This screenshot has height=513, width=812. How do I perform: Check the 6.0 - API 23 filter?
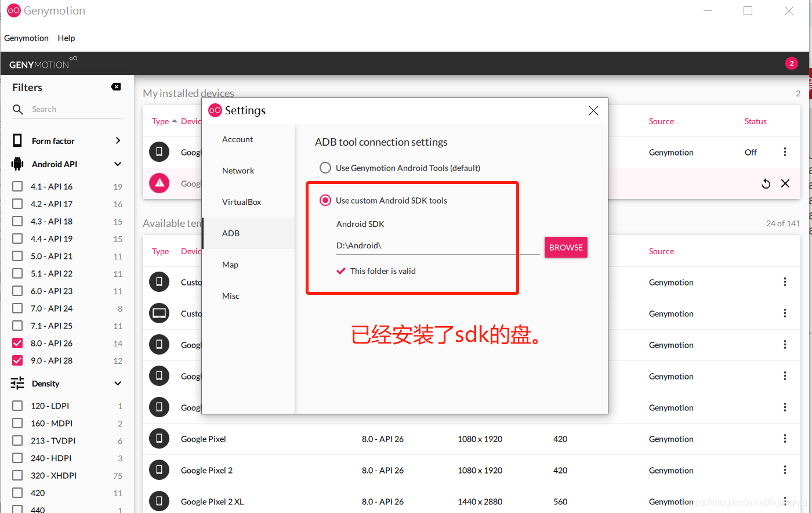pyautogui.click(x=17, y=291)
